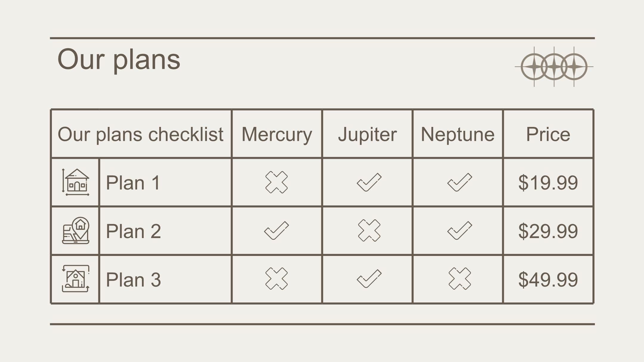
Task: Click the house dimensions icon for Plan 1
Action: pos(75,182)
